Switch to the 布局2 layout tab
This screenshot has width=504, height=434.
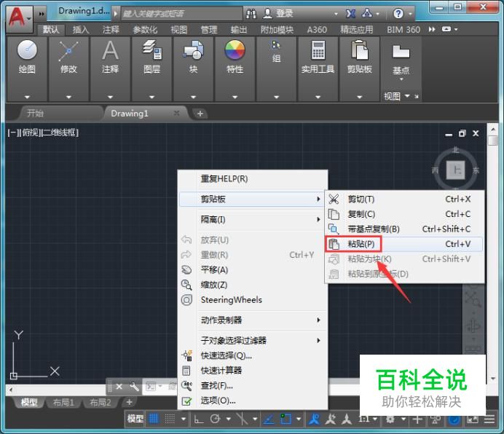100,402
